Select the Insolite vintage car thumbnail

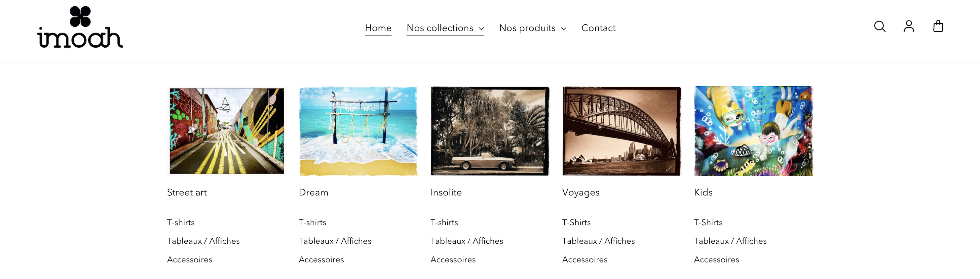tap(490, 131)
